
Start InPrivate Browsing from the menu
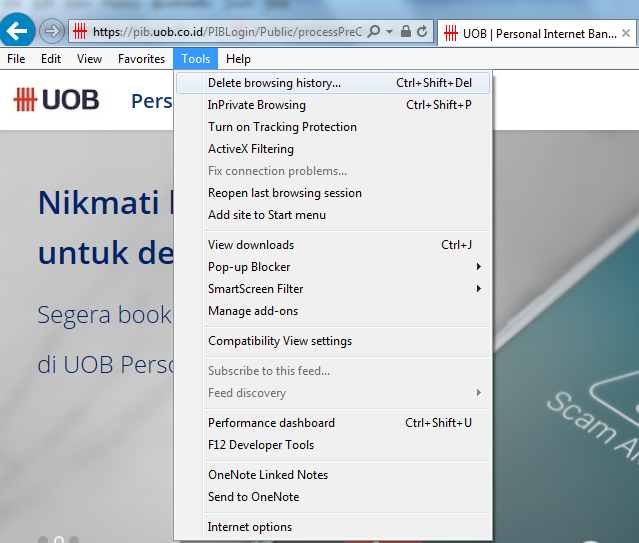(257, 105)
